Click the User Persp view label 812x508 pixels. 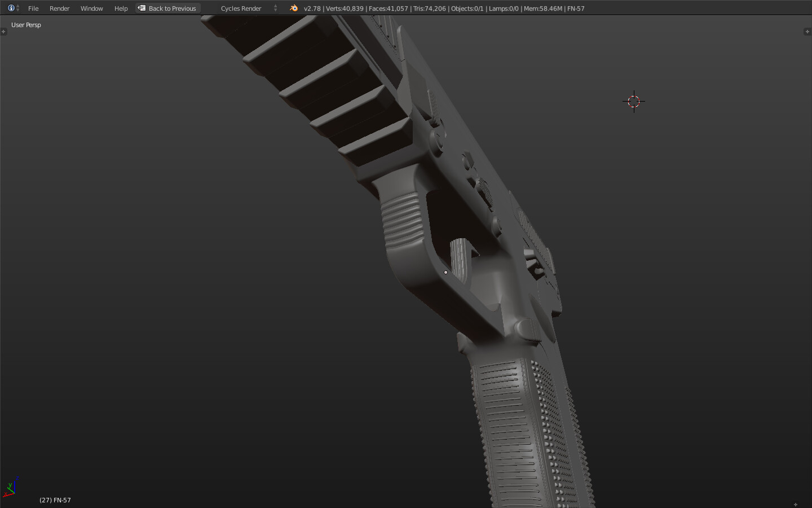click(x=26, y=25)
